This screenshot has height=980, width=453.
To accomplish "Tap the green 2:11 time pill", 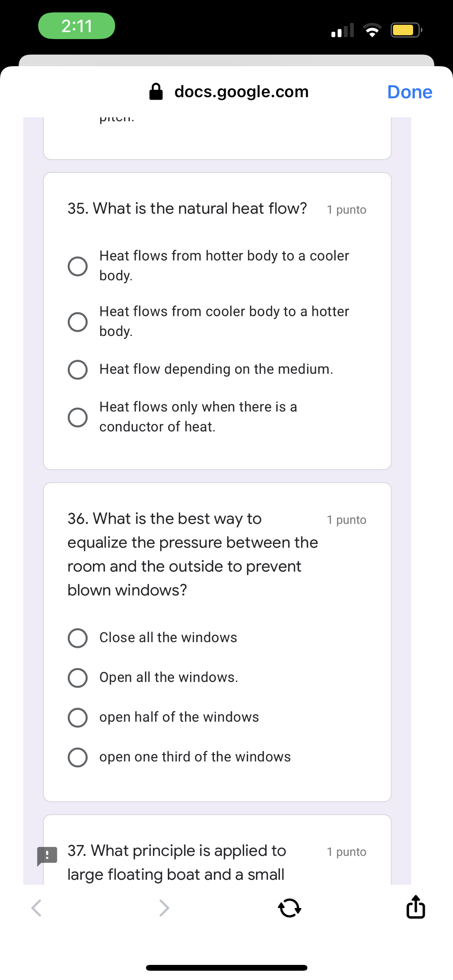I will click(77, 26).
